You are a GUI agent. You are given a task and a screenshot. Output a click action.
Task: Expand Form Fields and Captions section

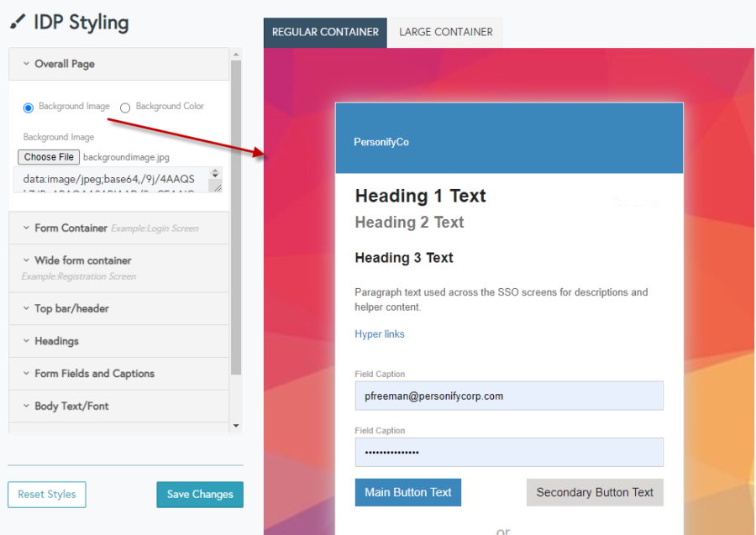pos(118,374)
